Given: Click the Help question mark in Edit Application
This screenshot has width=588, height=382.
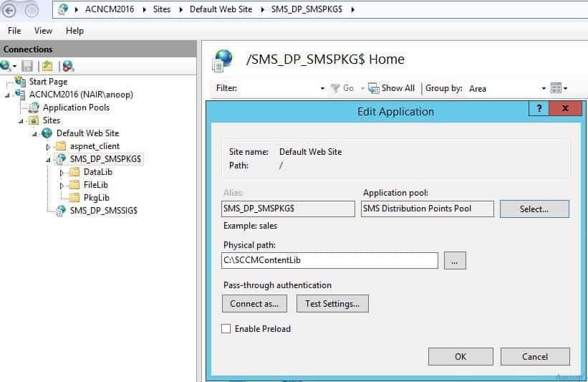Looking at the screenshot, I should 539,108.
